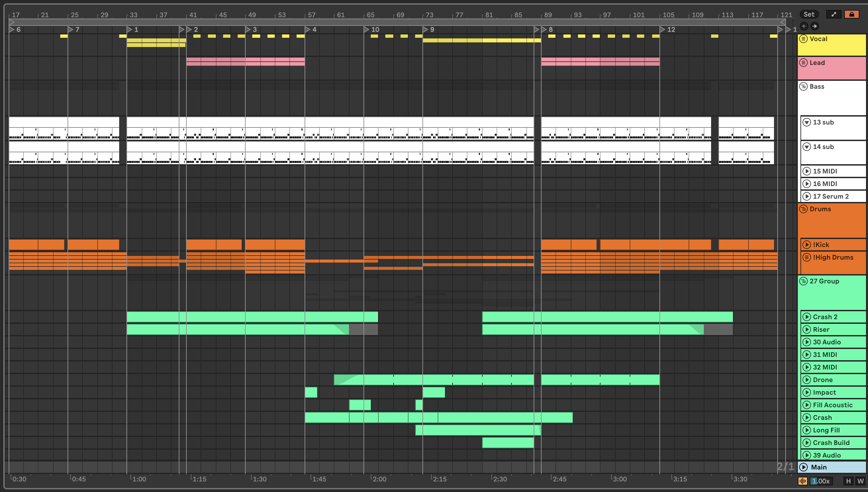Click locator marker 10 in timeline
This screenshot has width=868, height=492.
(x=366, y=30)
